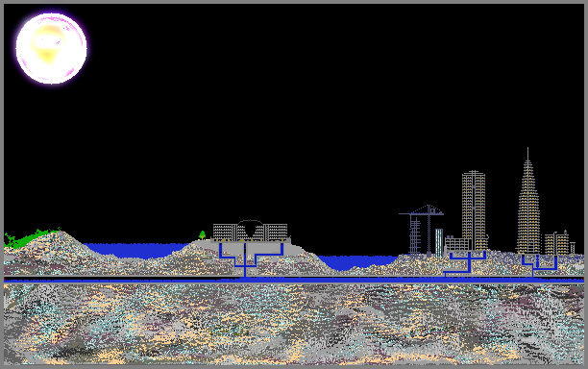Select the scaffolding structure under the crane
The width and height of the screenshot is (588, 369).
point(415,235)
